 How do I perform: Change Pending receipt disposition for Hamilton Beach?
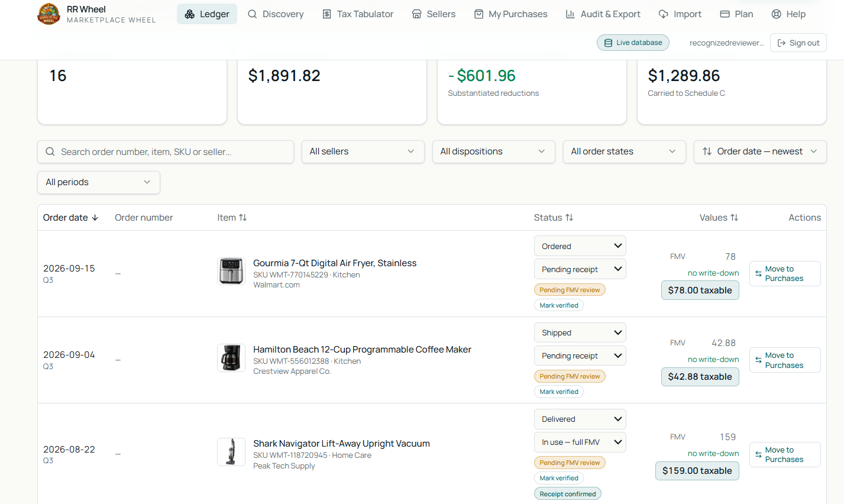point(580,356)
